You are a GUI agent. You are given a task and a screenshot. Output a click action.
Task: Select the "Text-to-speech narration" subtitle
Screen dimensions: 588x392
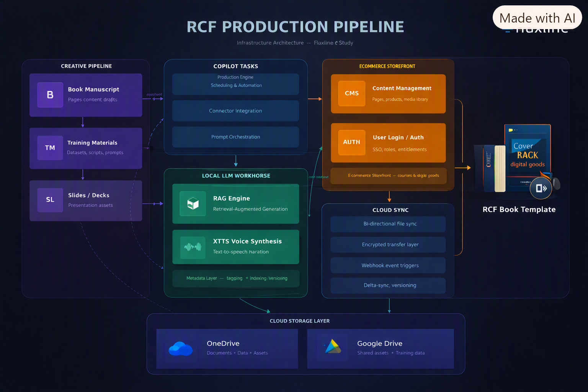pos(241,252)
